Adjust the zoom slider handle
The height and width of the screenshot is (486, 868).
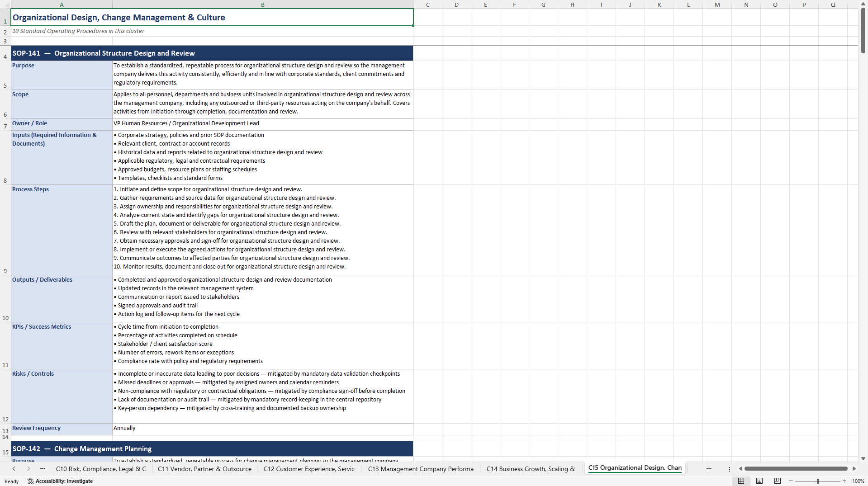pyautogui.click(x=818, y=481)
